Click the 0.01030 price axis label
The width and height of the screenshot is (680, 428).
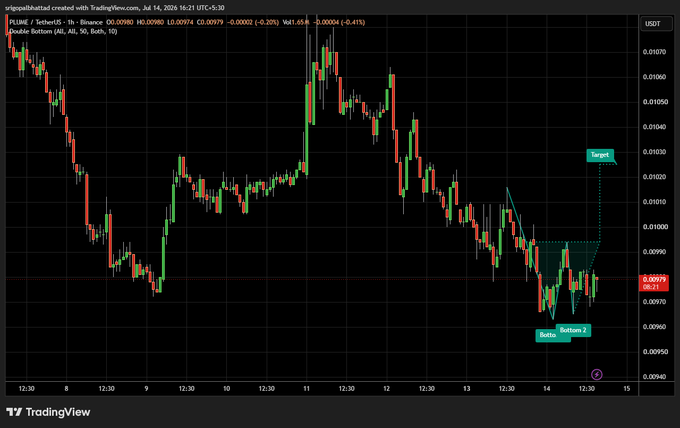[x=654, y=152]
